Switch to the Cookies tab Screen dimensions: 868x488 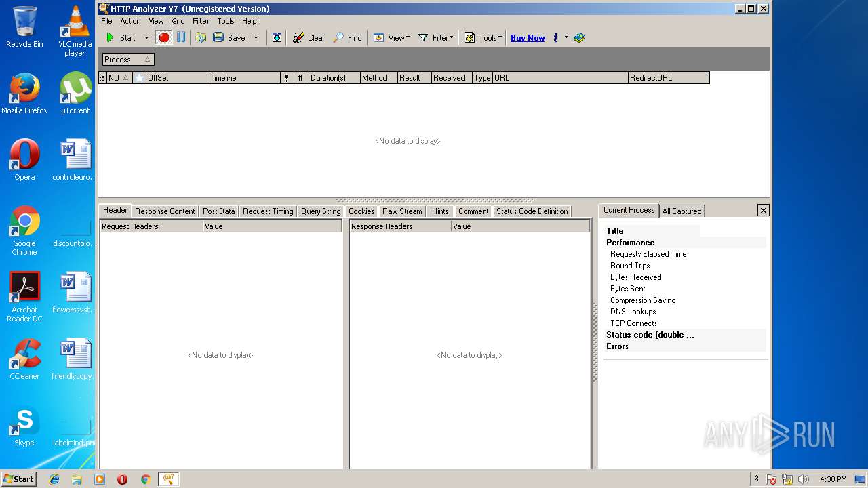click(x=361, y=211)
